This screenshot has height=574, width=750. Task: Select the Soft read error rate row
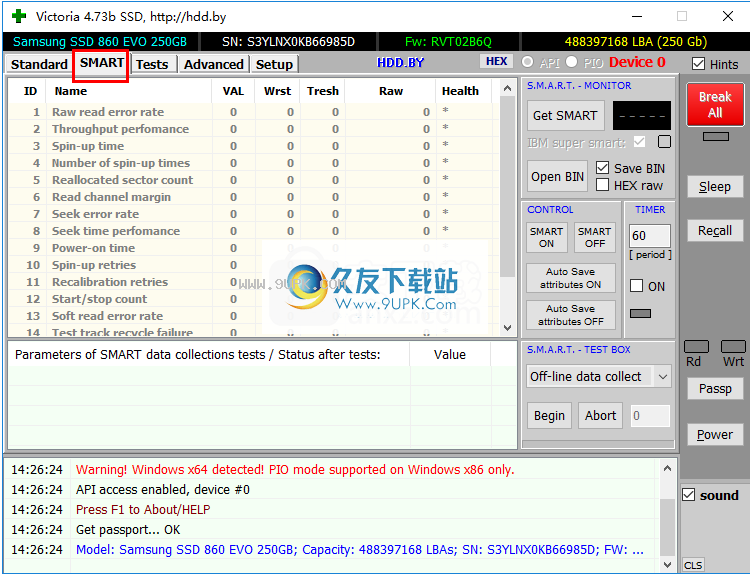(x=254, y=316)
